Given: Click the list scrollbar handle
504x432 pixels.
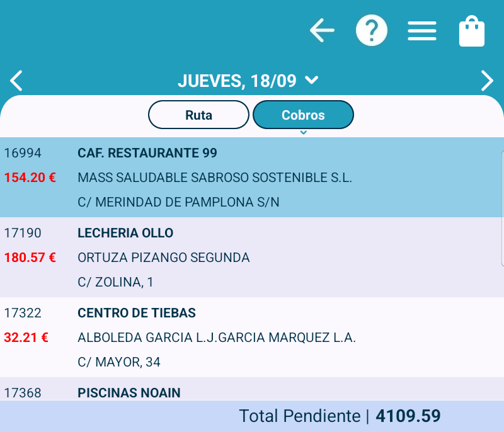Looking at the screenshot, I should click(x=502, y=208).
